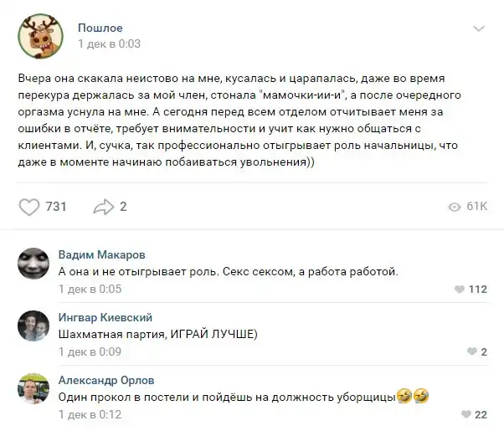Open the Пошлое community name link
504x436 pixels.
pyautogui.click(x=100, y=28)
